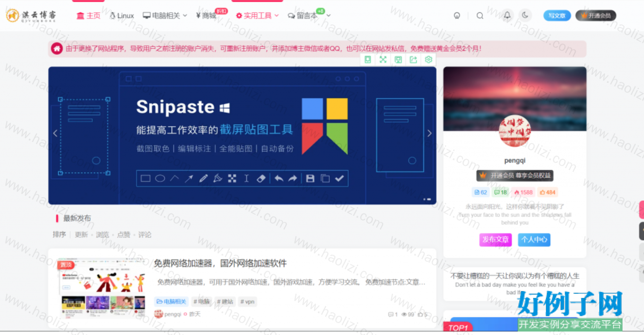Click the blog logo in header
Screen dimensions: 644x335
point(31,15)
